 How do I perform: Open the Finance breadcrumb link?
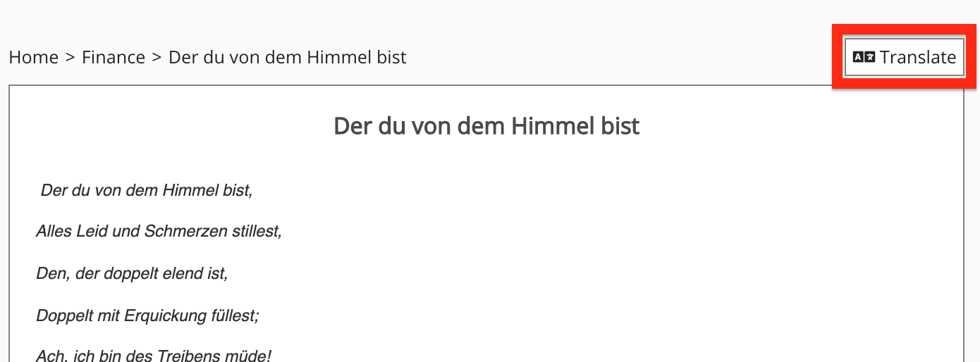point(114,57)
